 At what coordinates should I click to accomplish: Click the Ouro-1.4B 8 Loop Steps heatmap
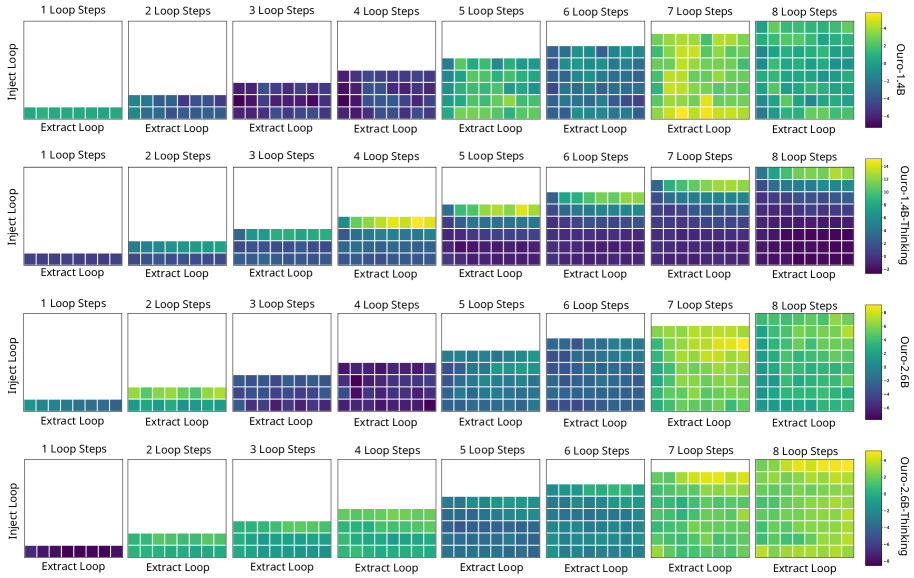click(x=804, y=70)
